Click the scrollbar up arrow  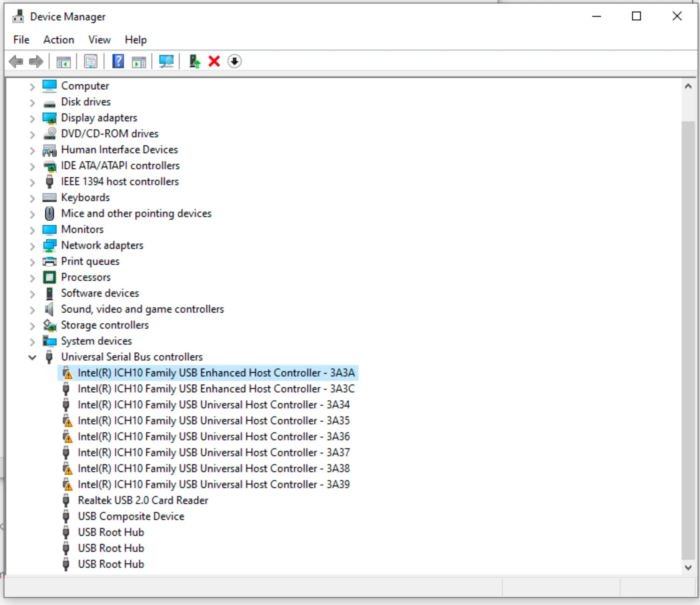point(688,87)
